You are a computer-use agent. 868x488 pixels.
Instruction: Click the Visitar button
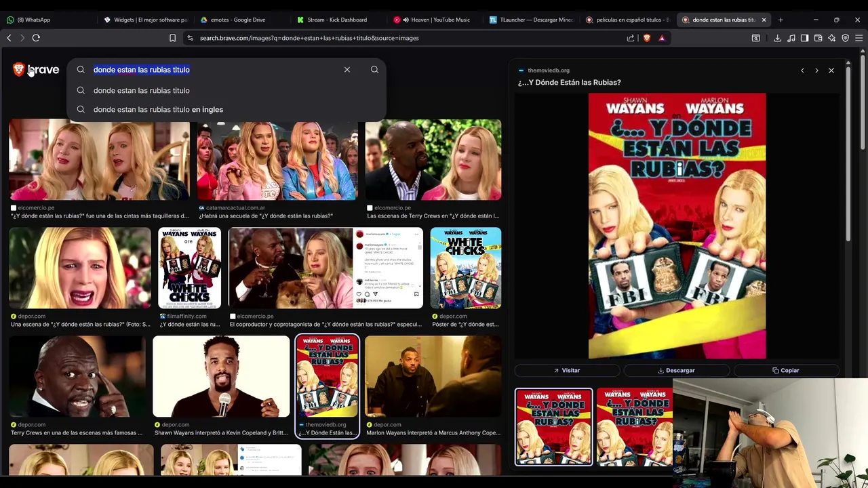tap(567, 371)
